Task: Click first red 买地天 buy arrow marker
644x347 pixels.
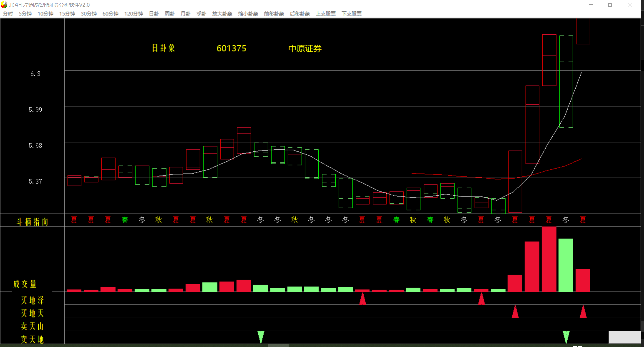Action: (515, 312)
